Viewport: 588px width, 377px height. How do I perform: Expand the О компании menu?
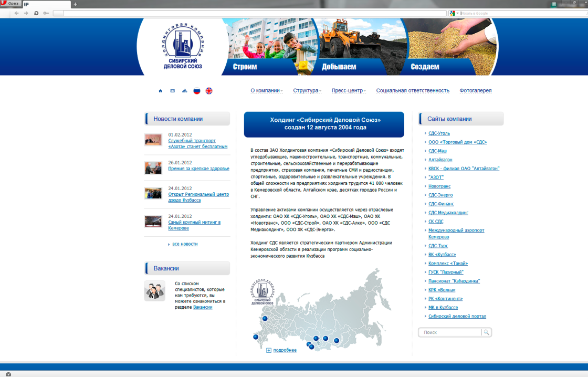coord(267,90)
